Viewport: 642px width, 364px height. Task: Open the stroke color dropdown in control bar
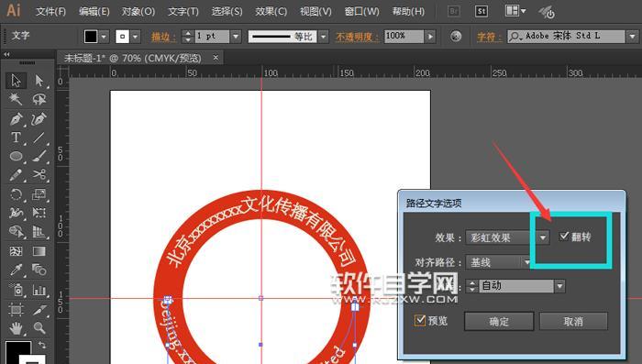[x=135, y=37]
